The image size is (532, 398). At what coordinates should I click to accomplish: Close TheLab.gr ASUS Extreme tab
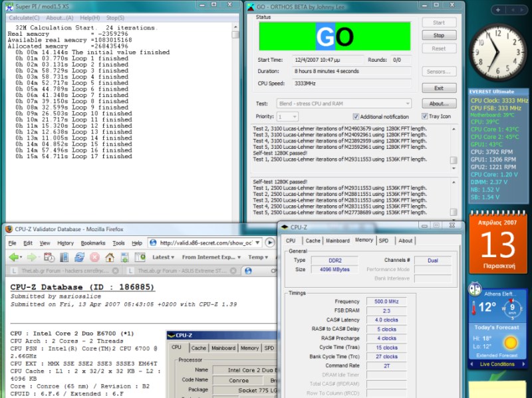point(233,270)
